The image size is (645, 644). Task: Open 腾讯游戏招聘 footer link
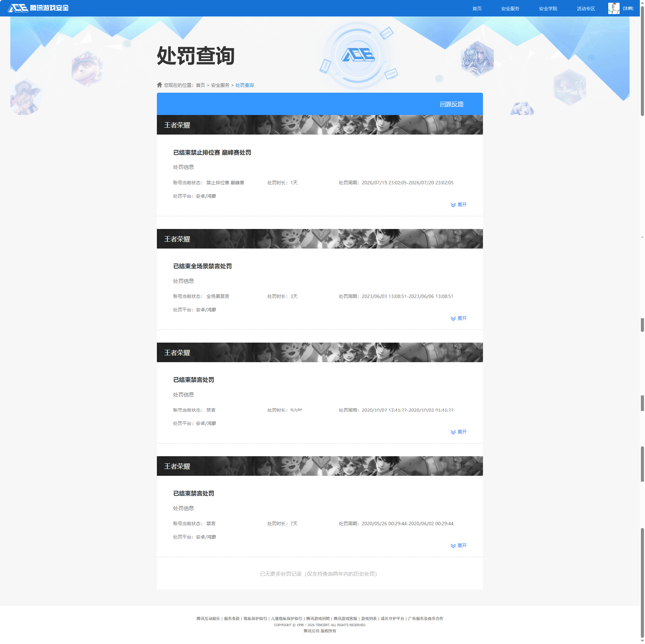pyautogui.click(x=318, y=619)
